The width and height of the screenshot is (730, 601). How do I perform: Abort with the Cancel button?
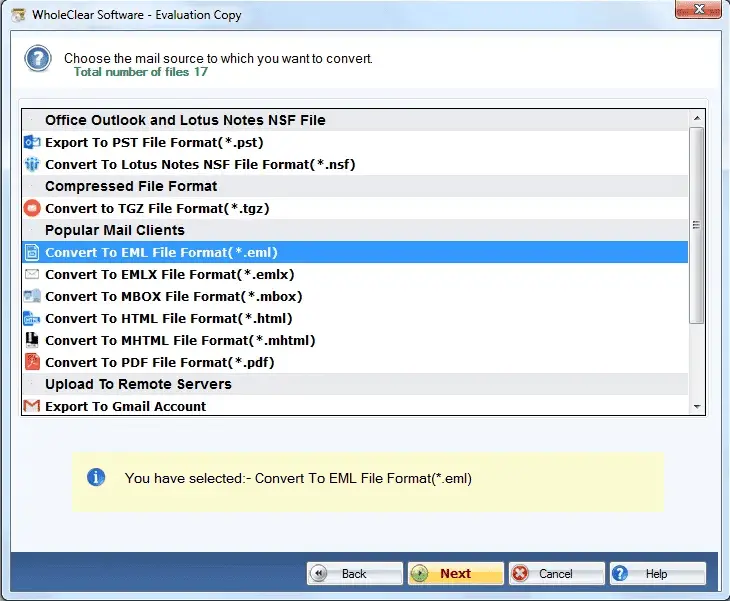pyautogui.click(x=557, y=573)
